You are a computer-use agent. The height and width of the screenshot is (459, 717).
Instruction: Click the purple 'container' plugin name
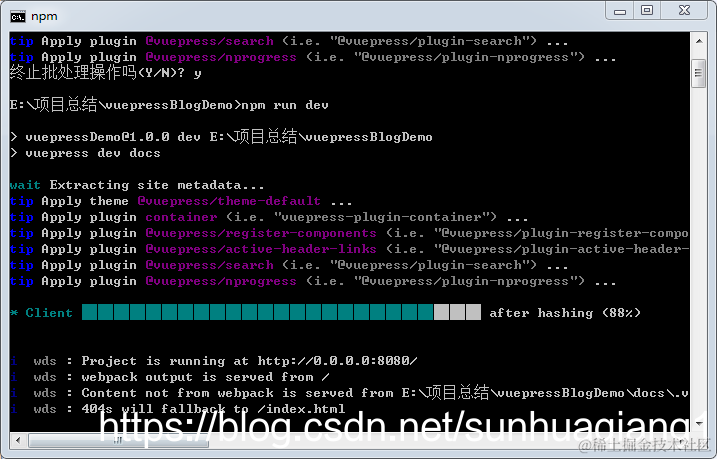pyautogui.click(x=182, y=217)
